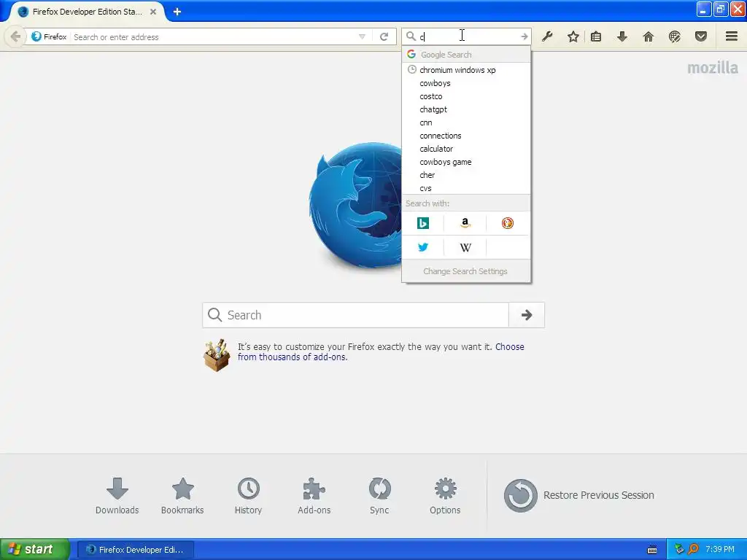Search with Bing icon
This screenshot has width=747, height=560.
423,223
